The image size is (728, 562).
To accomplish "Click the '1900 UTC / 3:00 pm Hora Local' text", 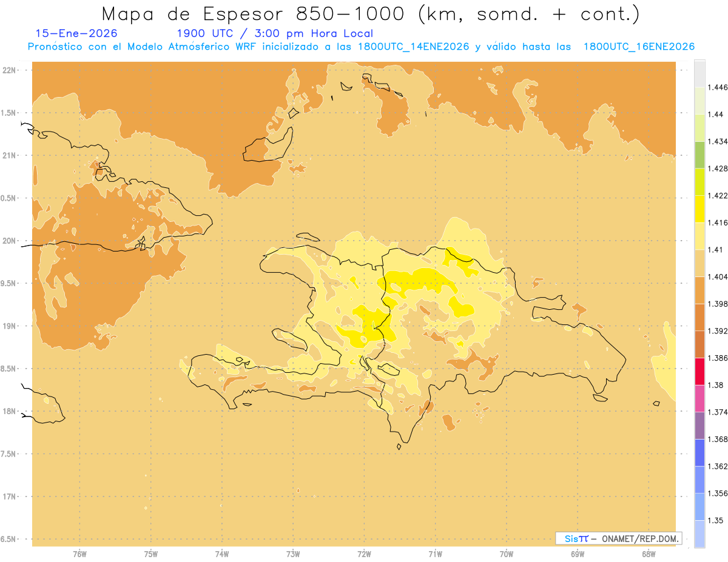I will point(275,34).
